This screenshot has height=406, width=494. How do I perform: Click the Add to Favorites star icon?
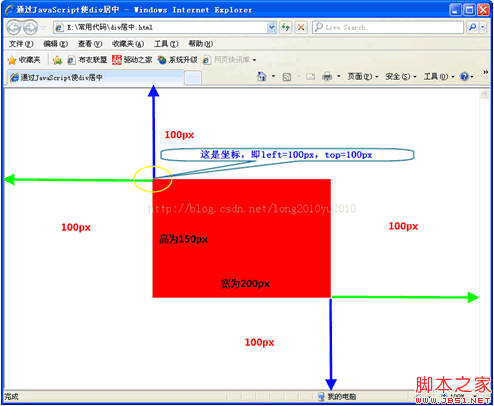[57, 60]
